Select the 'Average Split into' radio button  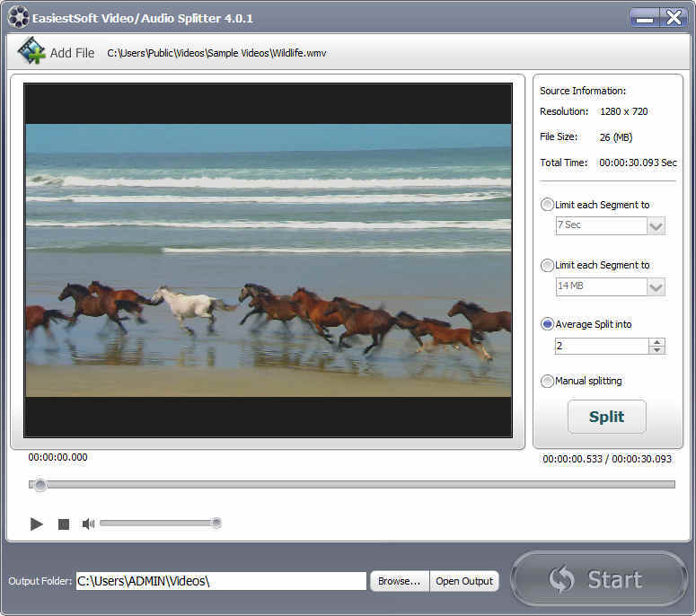tap(547, 324)
